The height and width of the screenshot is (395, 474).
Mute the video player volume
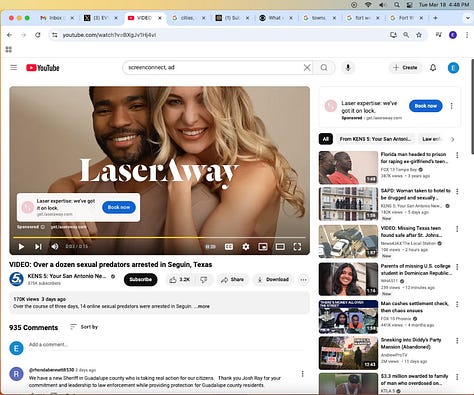55,247
